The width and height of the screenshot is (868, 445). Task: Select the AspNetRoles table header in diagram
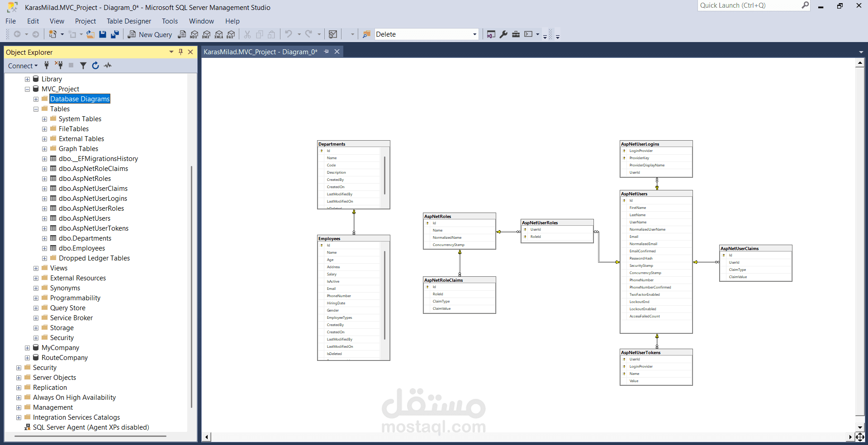460,216
